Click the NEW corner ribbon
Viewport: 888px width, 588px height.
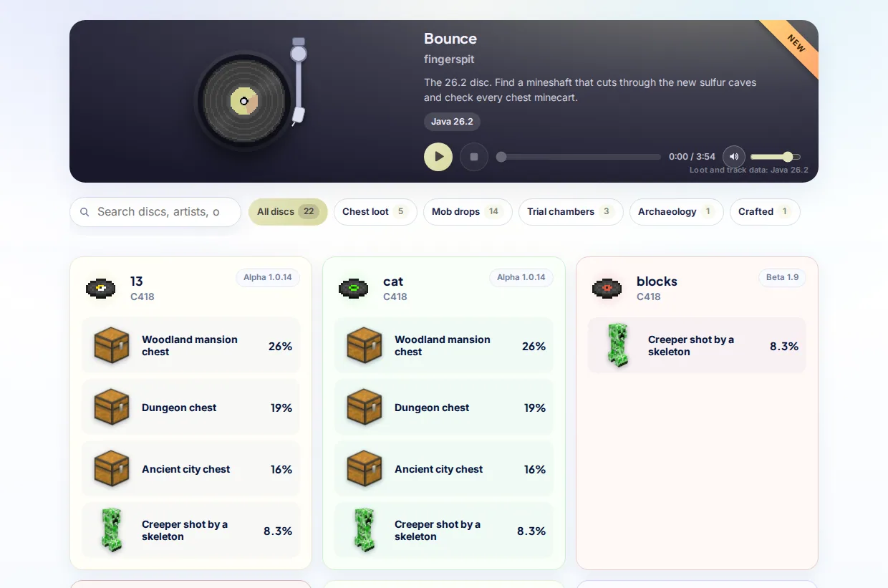click(x=795, y=43)
